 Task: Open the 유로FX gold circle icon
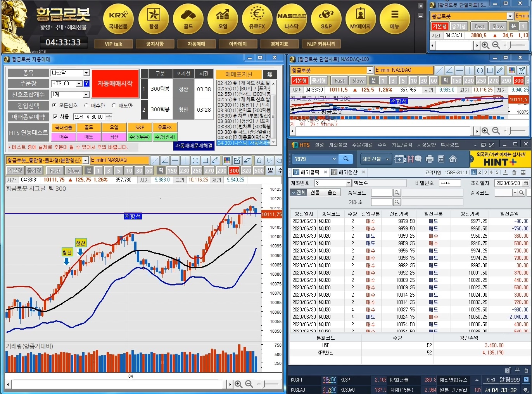pos(257,19)
